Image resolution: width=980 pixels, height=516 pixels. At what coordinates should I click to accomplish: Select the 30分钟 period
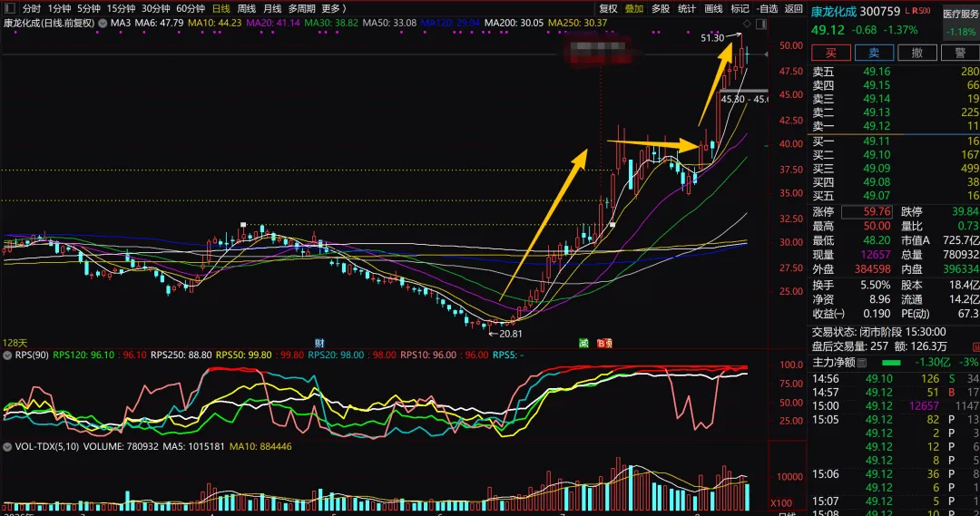[156, 9]
